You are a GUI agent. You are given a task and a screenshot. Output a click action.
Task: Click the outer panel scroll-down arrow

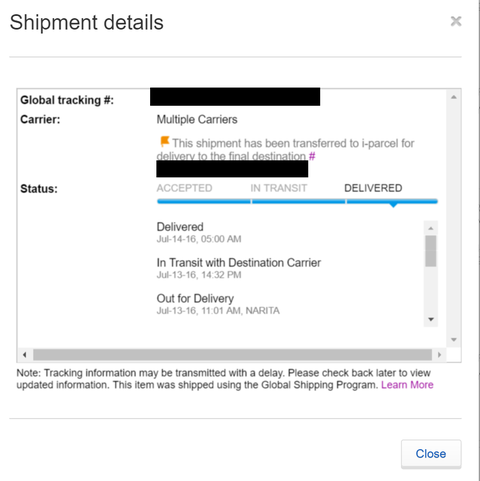click(x=454, y=340)
